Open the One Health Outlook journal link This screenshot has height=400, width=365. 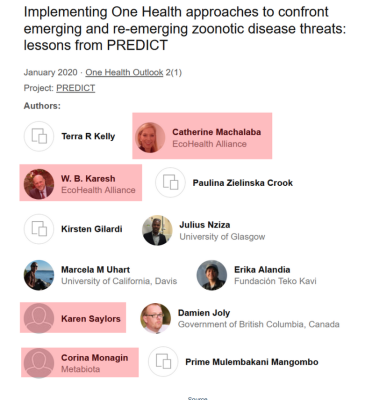coord(124,72)
